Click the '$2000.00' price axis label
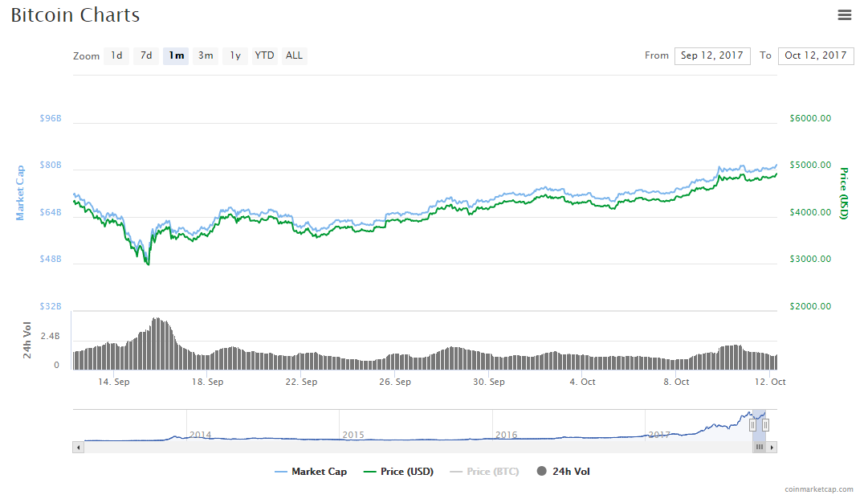868x495 pixels. pyautogui.click(x=810, y=306)
